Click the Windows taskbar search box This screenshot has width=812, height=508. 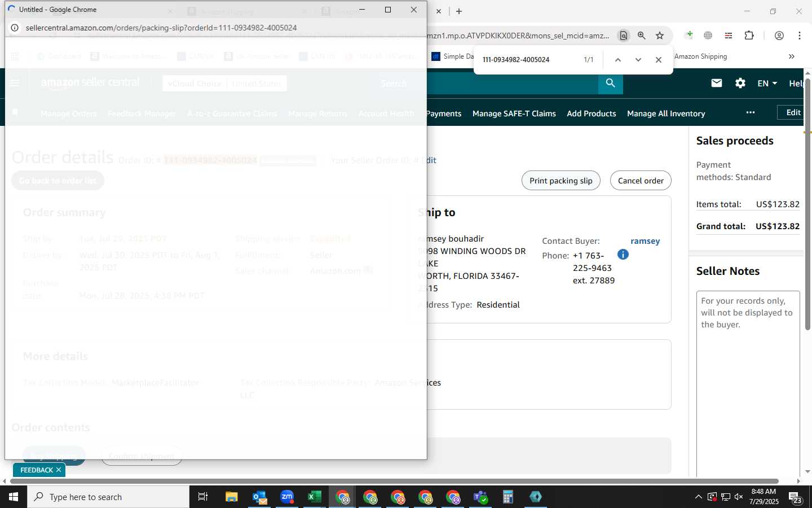click(108, 497)
